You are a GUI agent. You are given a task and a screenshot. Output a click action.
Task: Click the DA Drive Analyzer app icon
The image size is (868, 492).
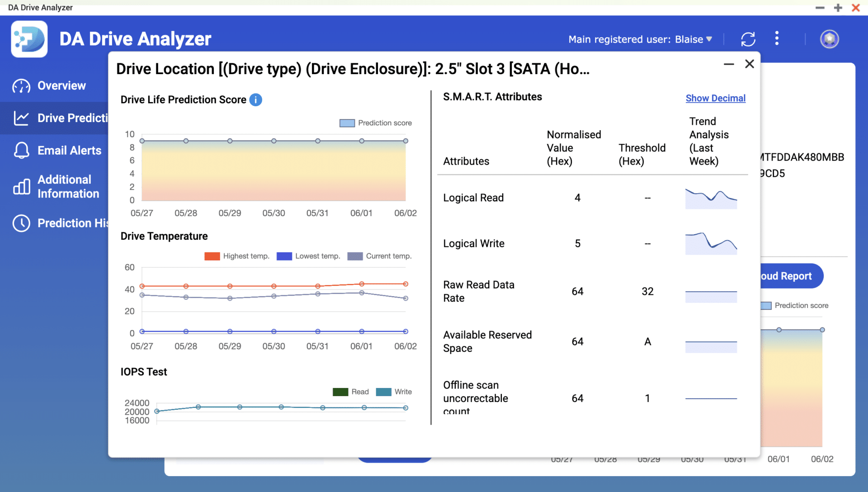[28, 39]
